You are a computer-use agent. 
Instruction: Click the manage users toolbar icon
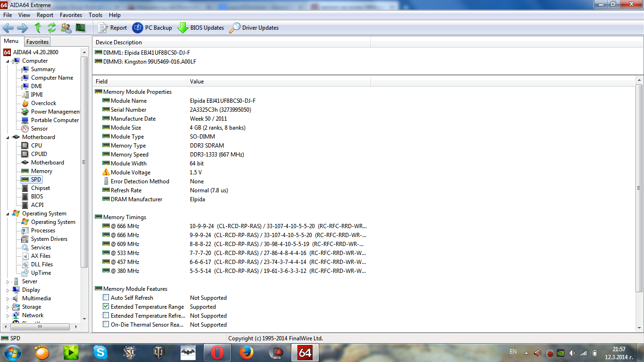tap(66, 28)
